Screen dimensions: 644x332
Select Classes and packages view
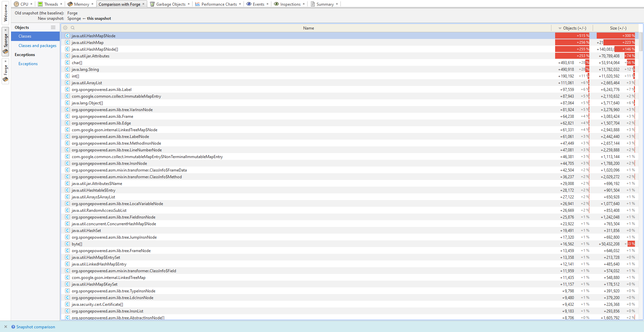[x=37, y=45]
